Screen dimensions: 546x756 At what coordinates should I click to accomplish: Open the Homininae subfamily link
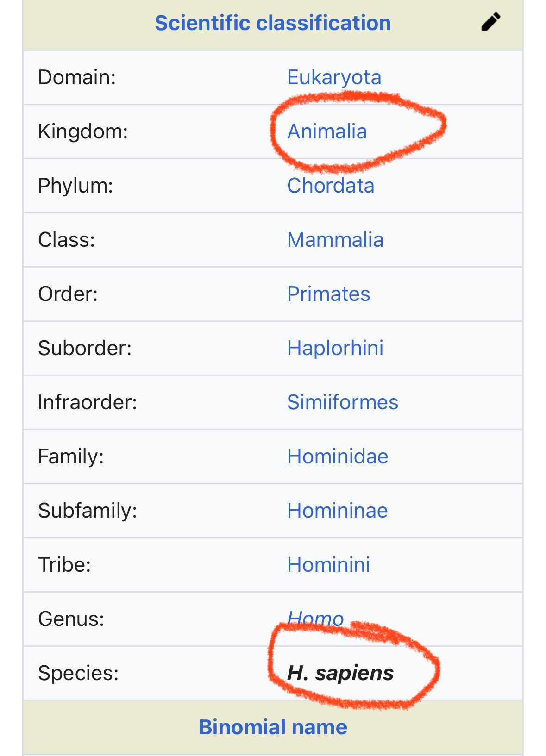pos(338,511)
